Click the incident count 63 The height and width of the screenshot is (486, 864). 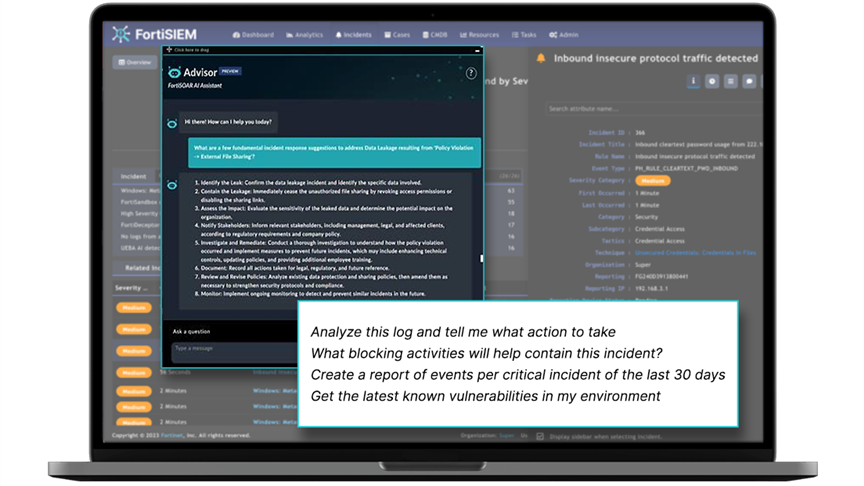tap(511, 191)
